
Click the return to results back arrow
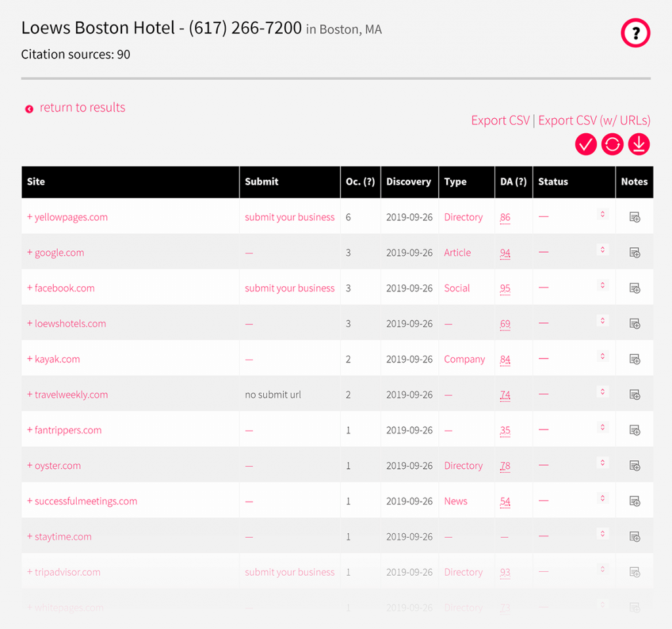[30, 109]
